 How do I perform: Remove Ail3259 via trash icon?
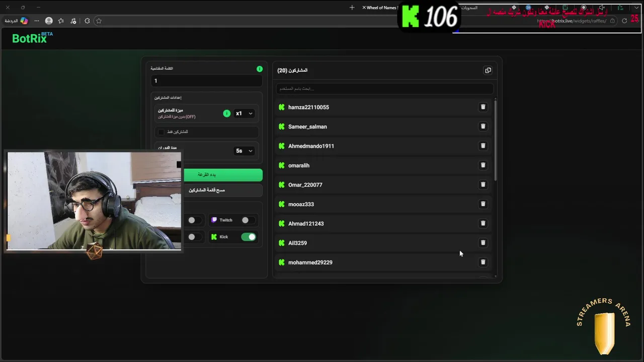coord(483,243)
